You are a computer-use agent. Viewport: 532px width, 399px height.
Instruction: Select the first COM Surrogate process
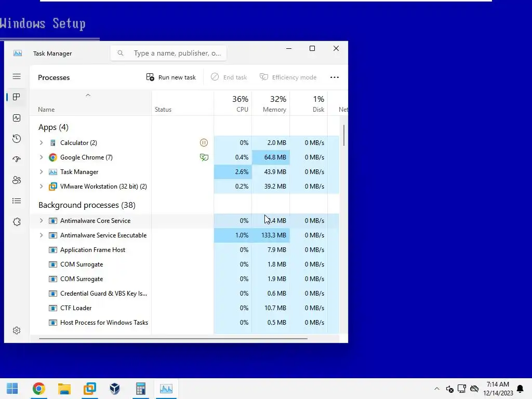[x=184, y=264]
